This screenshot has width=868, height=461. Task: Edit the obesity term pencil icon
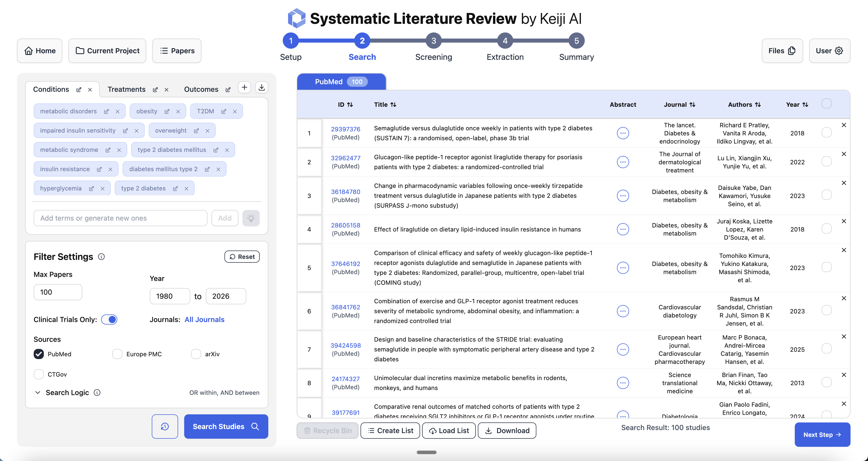click(167, 111)
